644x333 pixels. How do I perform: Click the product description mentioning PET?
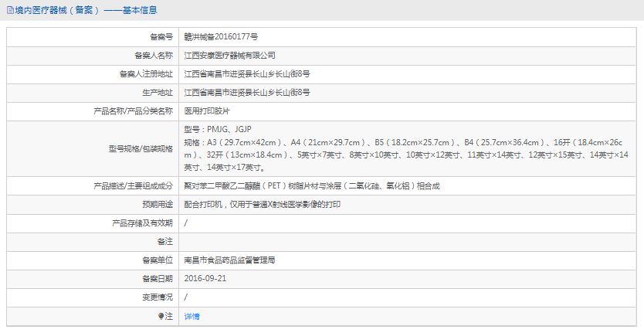point(312,186)
